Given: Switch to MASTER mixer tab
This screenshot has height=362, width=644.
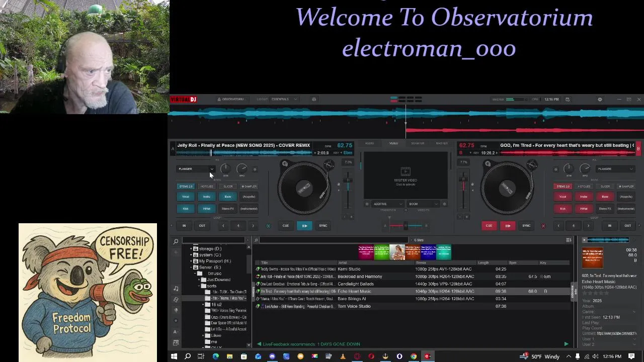Looking at the screenshot, I should pos(442,143).
